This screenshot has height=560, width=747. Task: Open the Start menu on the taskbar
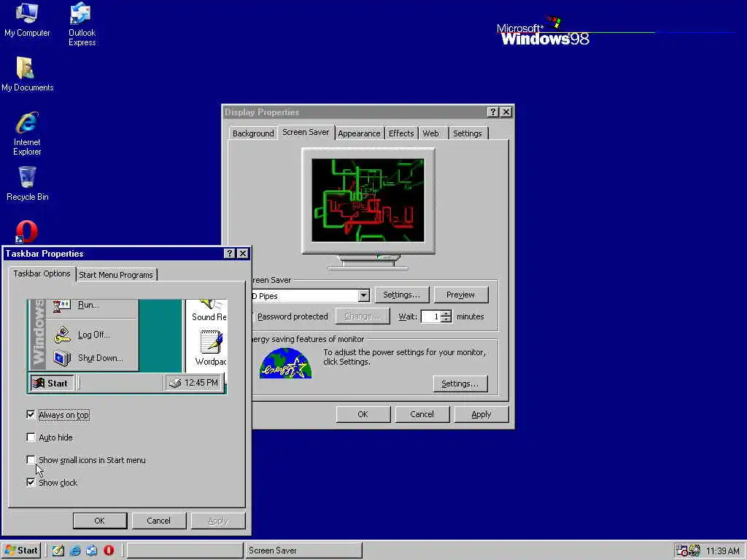click(21, 551)
